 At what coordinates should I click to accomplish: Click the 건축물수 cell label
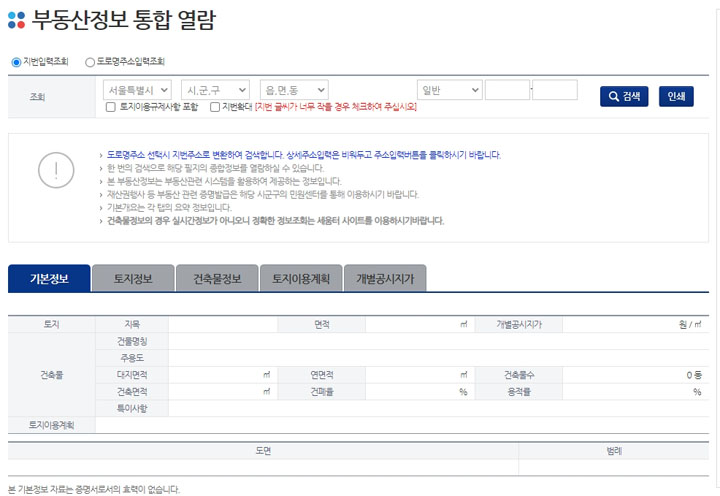click(x=519, y=375)
